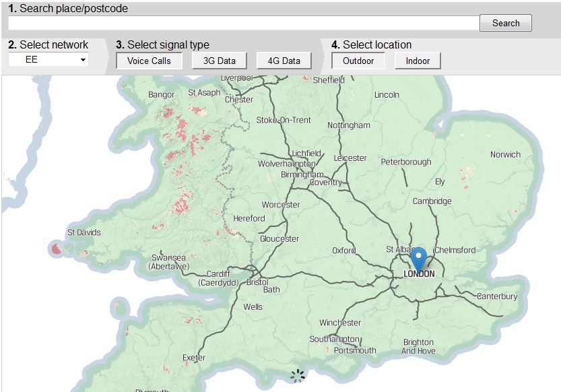561x392 pixels.
Task: Open the EE network dropdown
Action: (x=48, y=60)
